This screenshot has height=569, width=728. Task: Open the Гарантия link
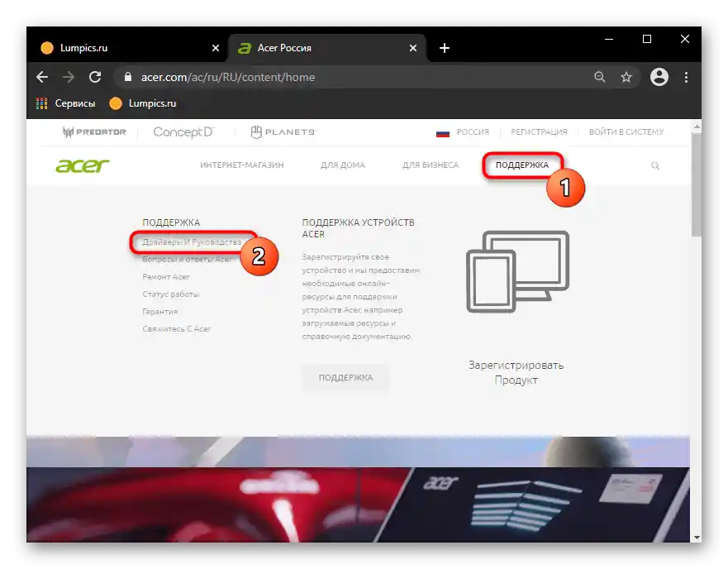[159, 312]
